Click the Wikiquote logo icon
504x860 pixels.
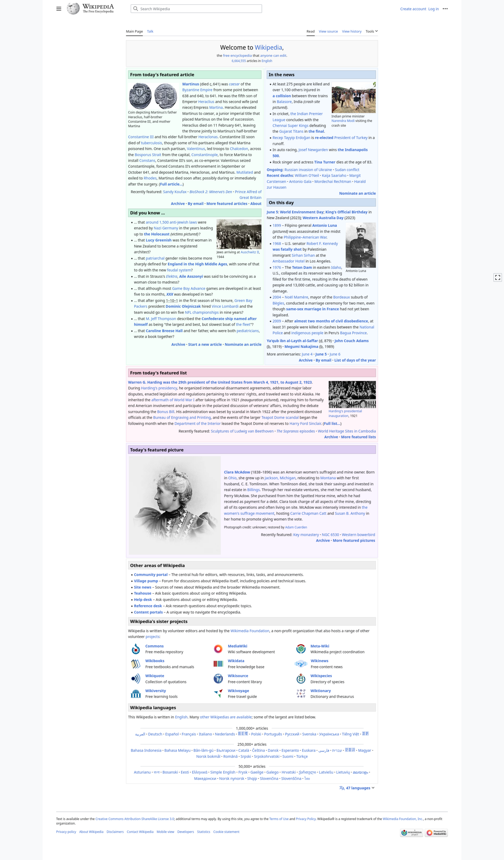[x=136, y=678]
